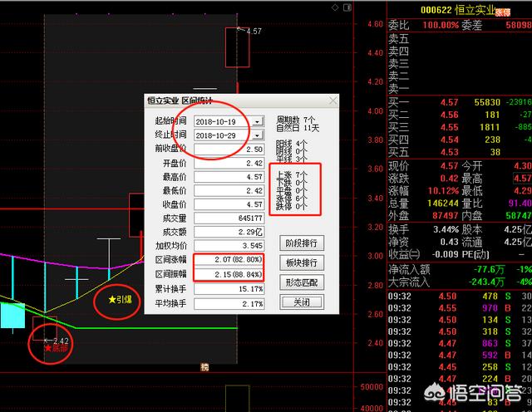Click the 榜 marker below the chart
This screenshot has height=412, width=532.
coord(204,367)
